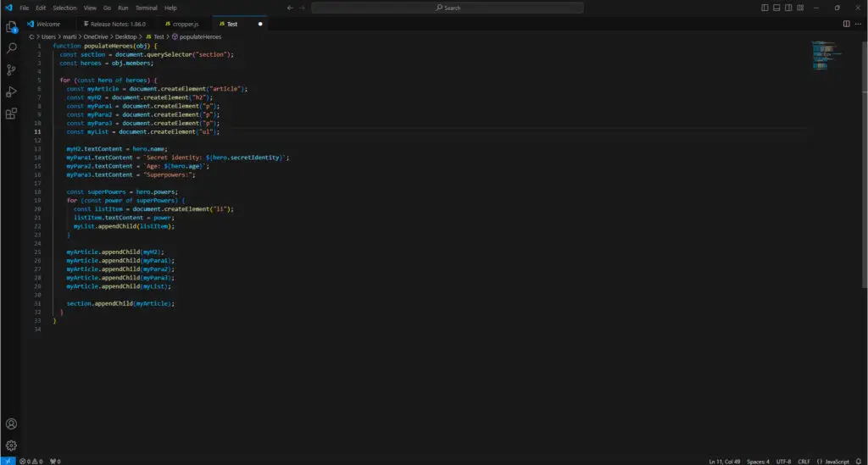Screen dimensions: 868x465
Task: Click the Customize Layout icon
Action: (x=800, y=8)
